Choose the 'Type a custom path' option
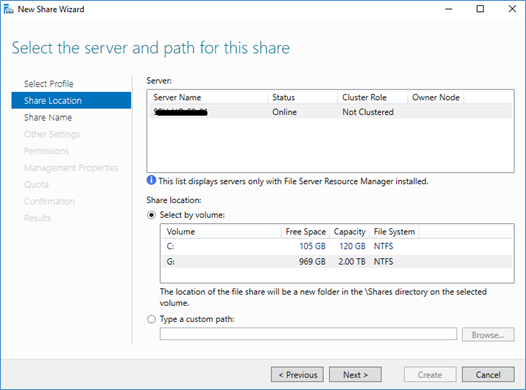The height and width of the screenshot is (390, 526). 152,319
